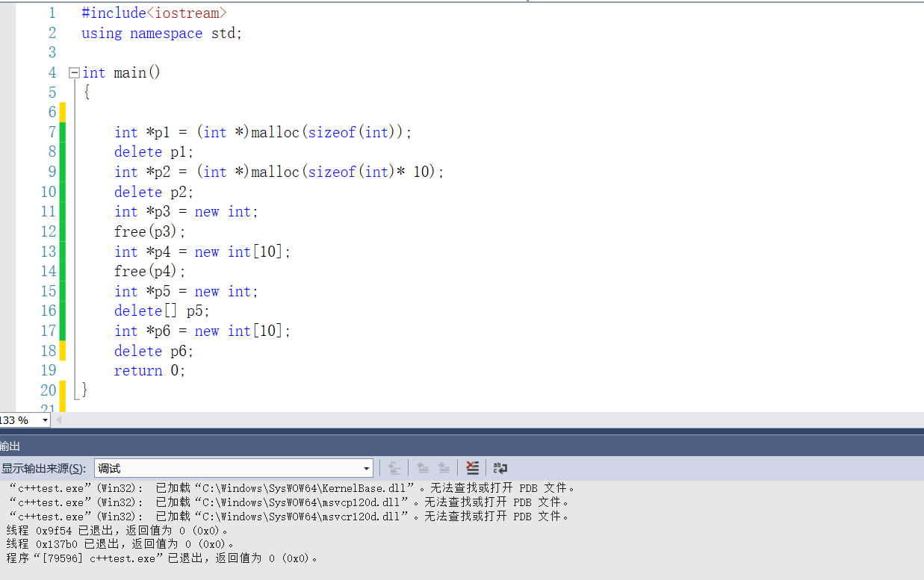Screen dimensions: 924x580
Task: Select the 输出 panel title tab
Action: [x=10, y=446]
